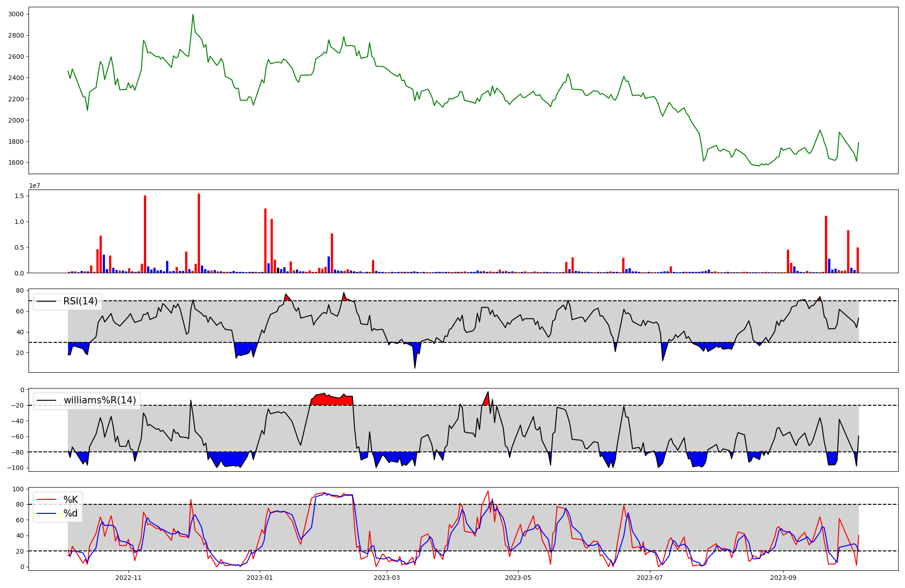The image size is (905, 588).
Task: Click the 2023-03 x-axis date label
Action: point(387,578)
